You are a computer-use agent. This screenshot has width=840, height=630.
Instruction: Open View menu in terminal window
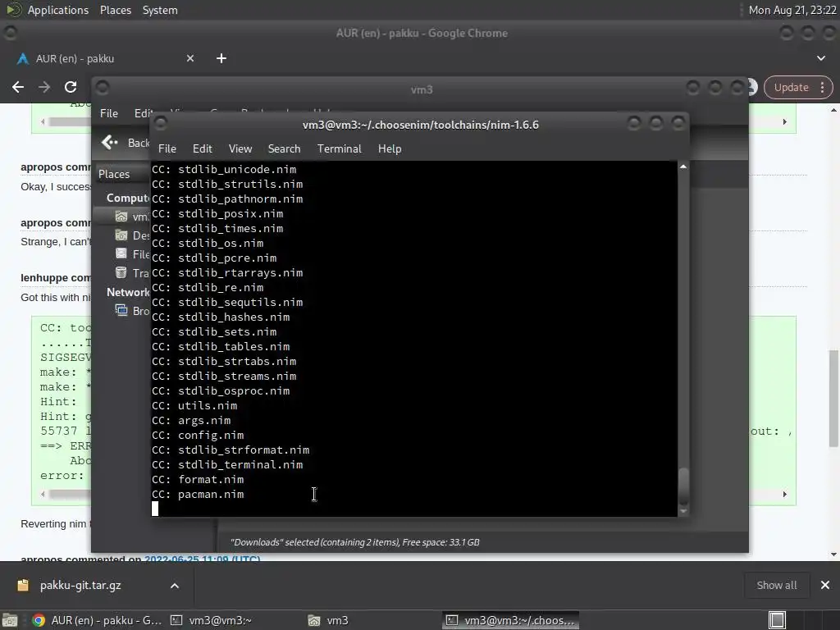click(x=240, y=149)
